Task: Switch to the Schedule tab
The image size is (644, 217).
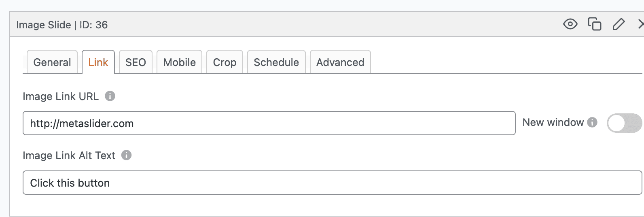Action: (x=276, y=62)
